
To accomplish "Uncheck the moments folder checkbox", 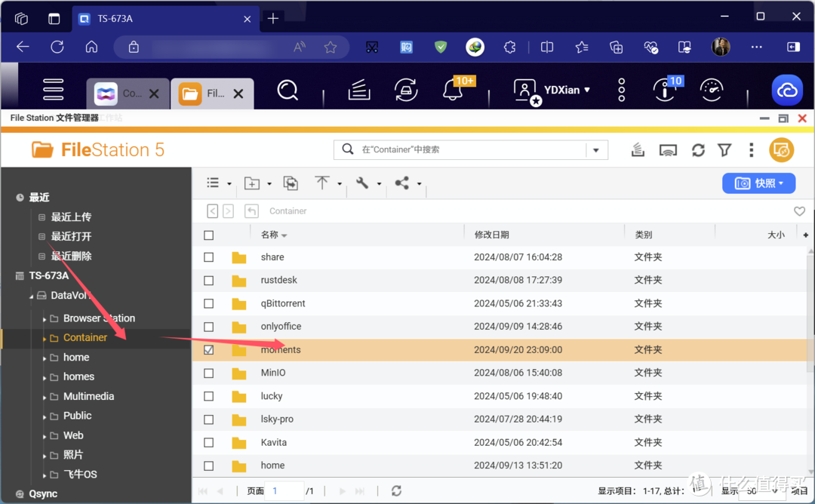I will click(209, 350).
